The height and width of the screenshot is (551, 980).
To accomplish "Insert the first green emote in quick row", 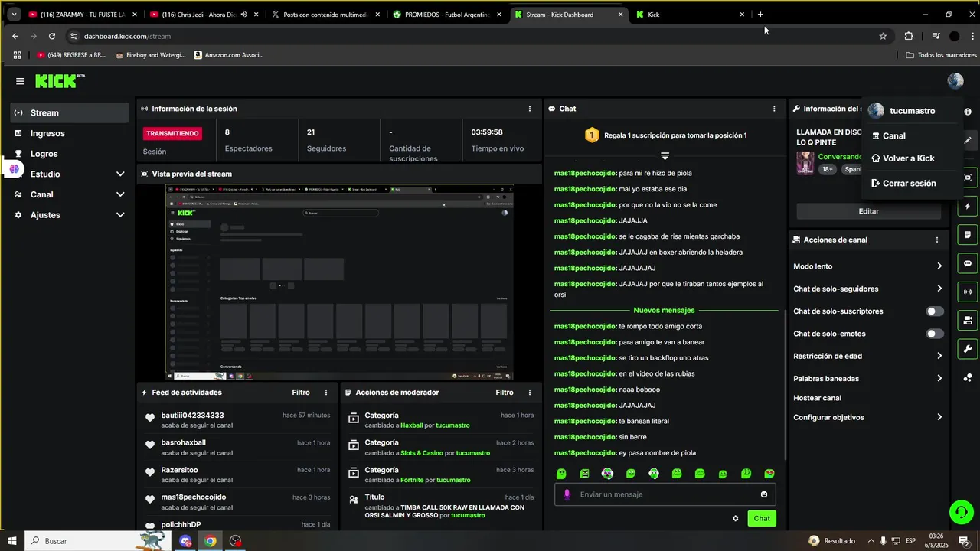I will point(561,474).
